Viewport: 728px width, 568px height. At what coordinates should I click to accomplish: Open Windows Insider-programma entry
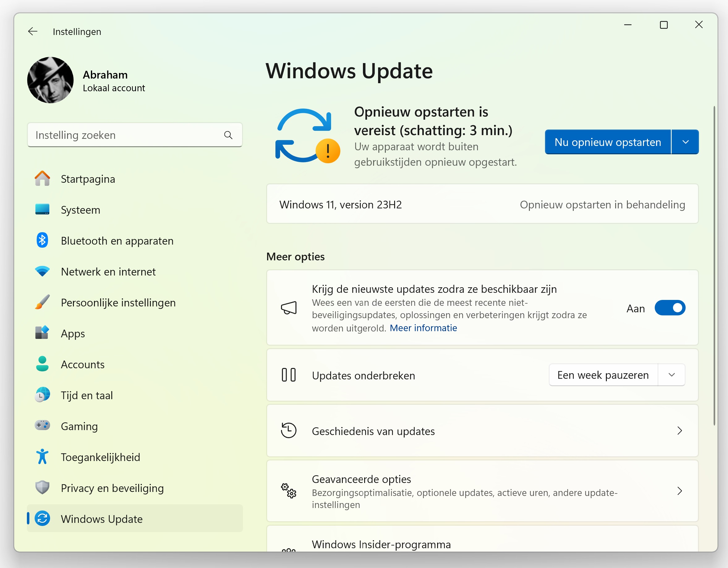point(482,539)
